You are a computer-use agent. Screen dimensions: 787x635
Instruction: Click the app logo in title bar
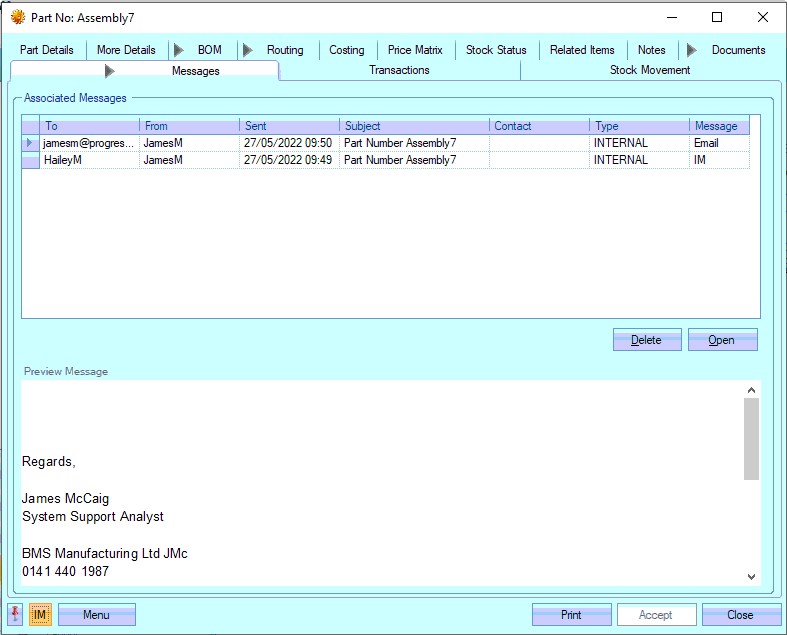tap(17, 17)
